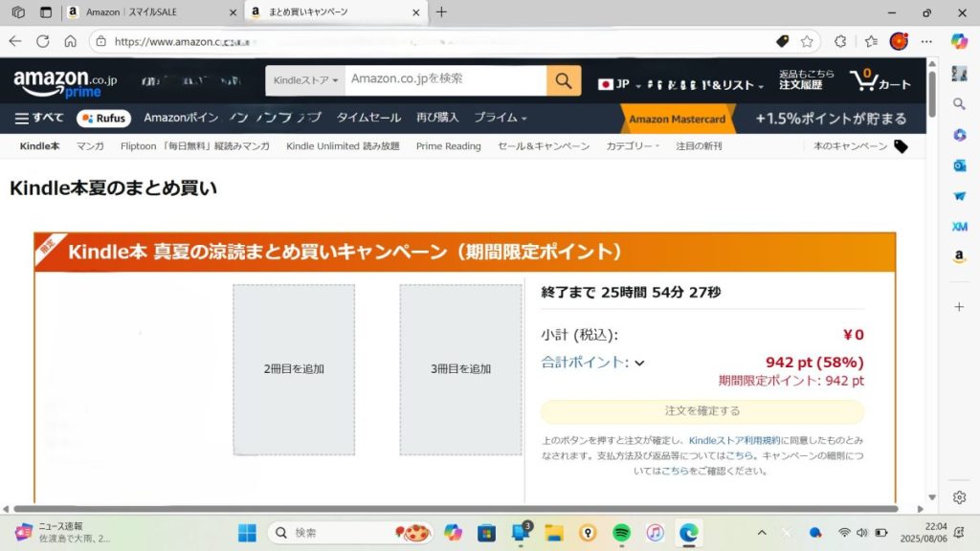Open Spotify from the taskbar

coord(621,533)
